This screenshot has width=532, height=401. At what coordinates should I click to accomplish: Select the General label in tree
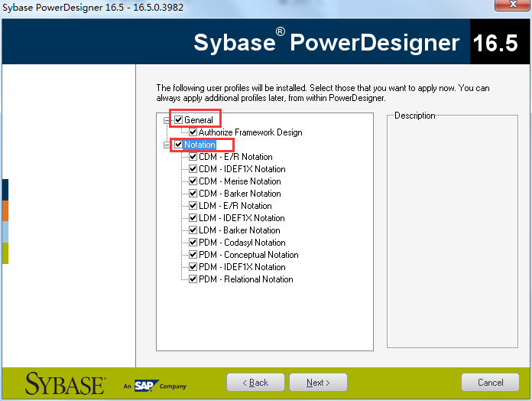(199, 120)
